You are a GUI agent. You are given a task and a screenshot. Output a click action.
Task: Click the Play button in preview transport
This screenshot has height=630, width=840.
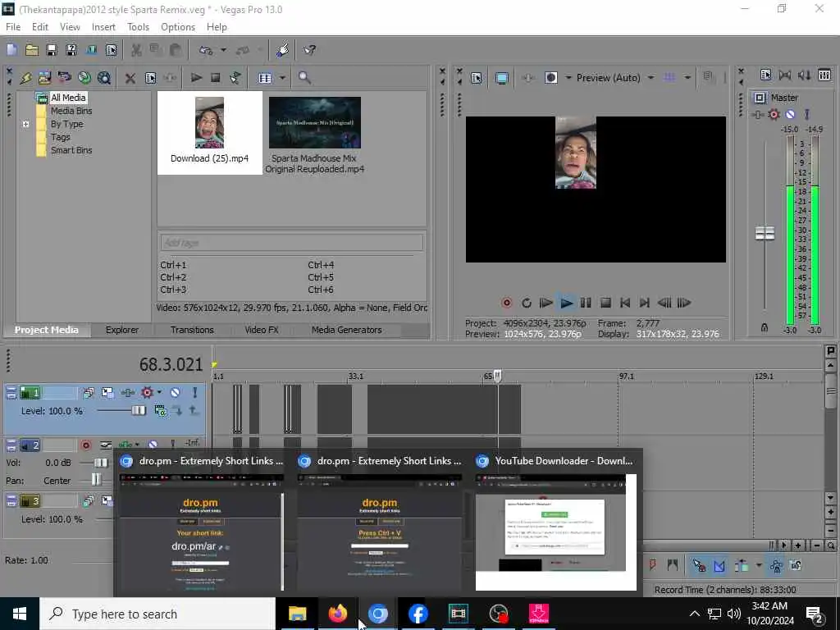point(566,304)
